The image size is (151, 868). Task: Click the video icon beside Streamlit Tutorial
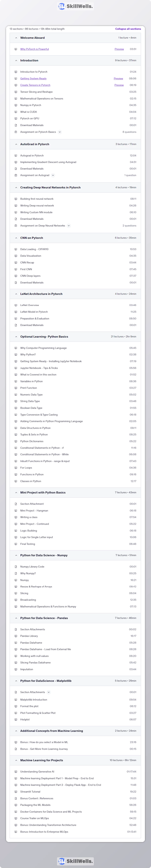click(16, 791)
